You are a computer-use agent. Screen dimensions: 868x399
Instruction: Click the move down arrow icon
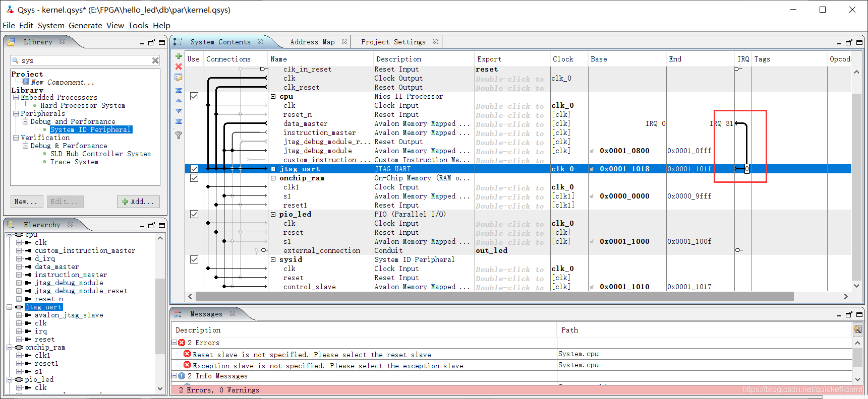pos(179,111)
